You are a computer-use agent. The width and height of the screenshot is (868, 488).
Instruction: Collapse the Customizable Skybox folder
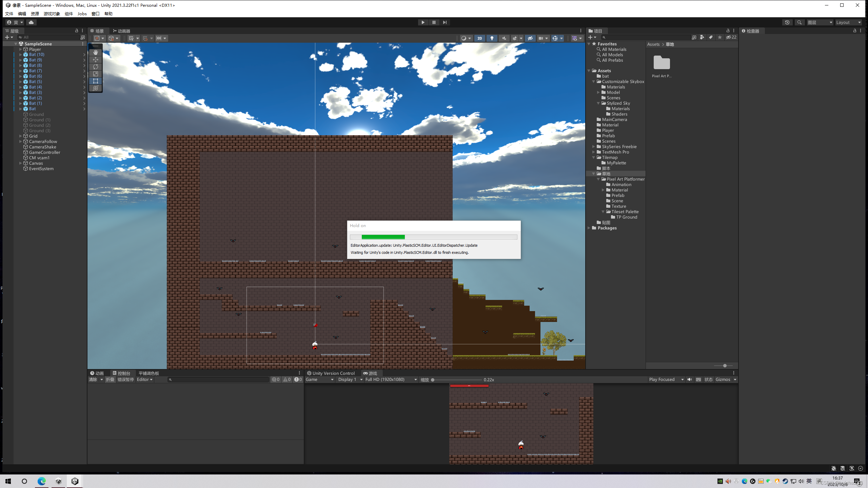[x=594, y=81]
